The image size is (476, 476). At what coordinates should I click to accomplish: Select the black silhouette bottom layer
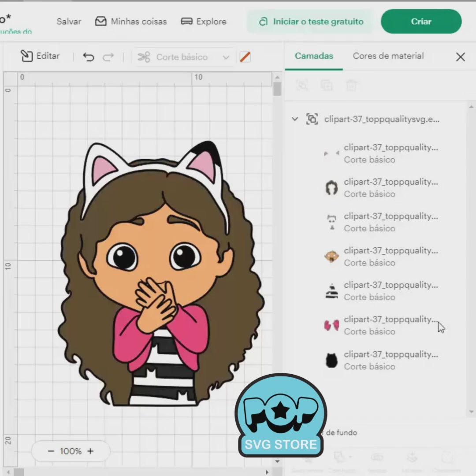pos(331,361)
